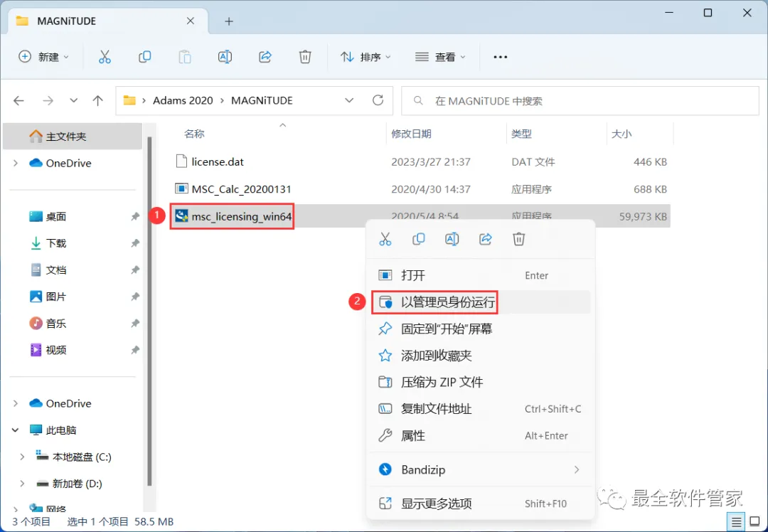This screenshot has height=532, width=768.
Task: Open 属性 from the context menu
Action: (x=480, y=435)
